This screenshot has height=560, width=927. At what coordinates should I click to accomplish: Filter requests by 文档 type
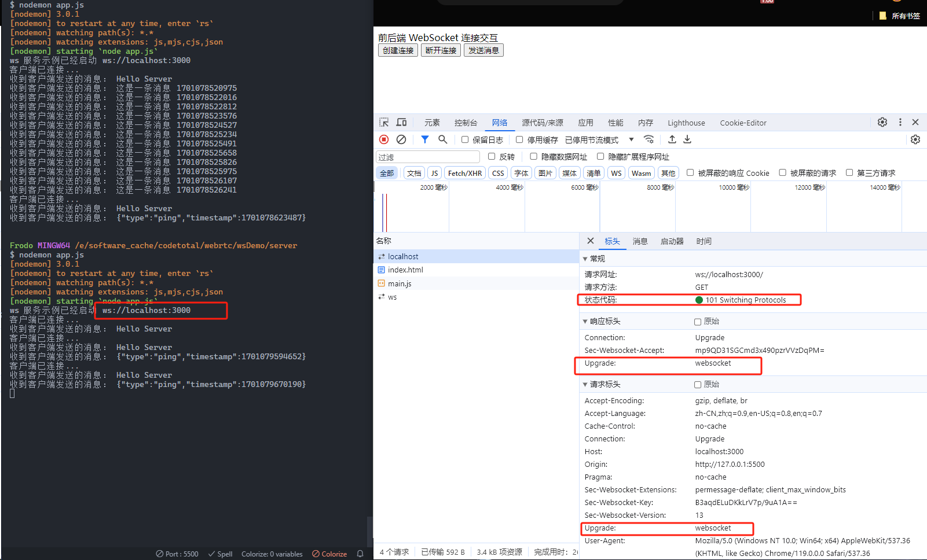pyautogui.click(x=414, y=173)
